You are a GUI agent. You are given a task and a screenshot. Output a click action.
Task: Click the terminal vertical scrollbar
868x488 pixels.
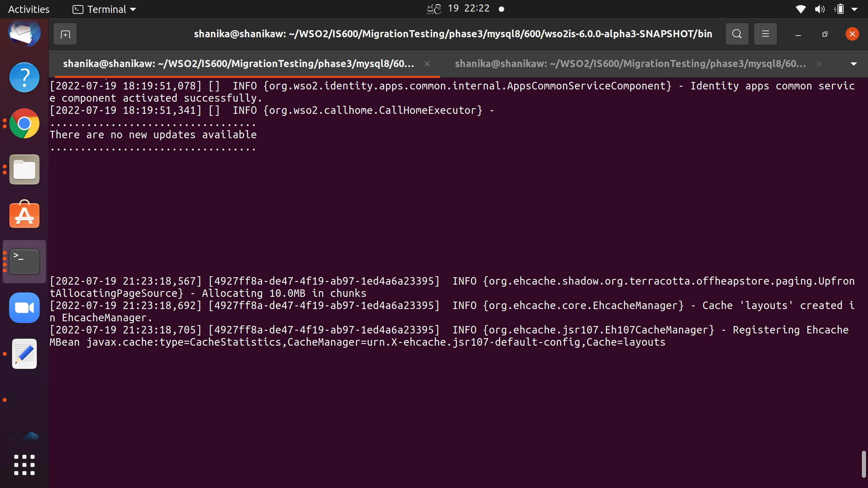point(863,464)
